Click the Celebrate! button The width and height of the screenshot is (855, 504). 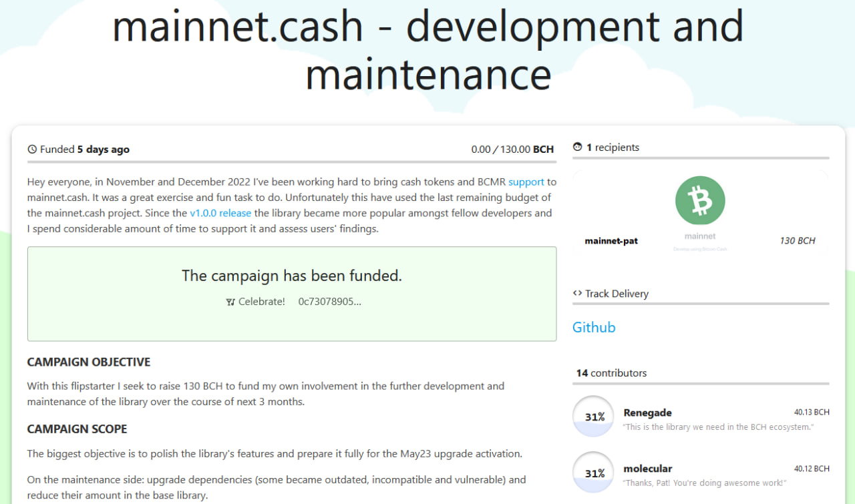click(256, 302)
